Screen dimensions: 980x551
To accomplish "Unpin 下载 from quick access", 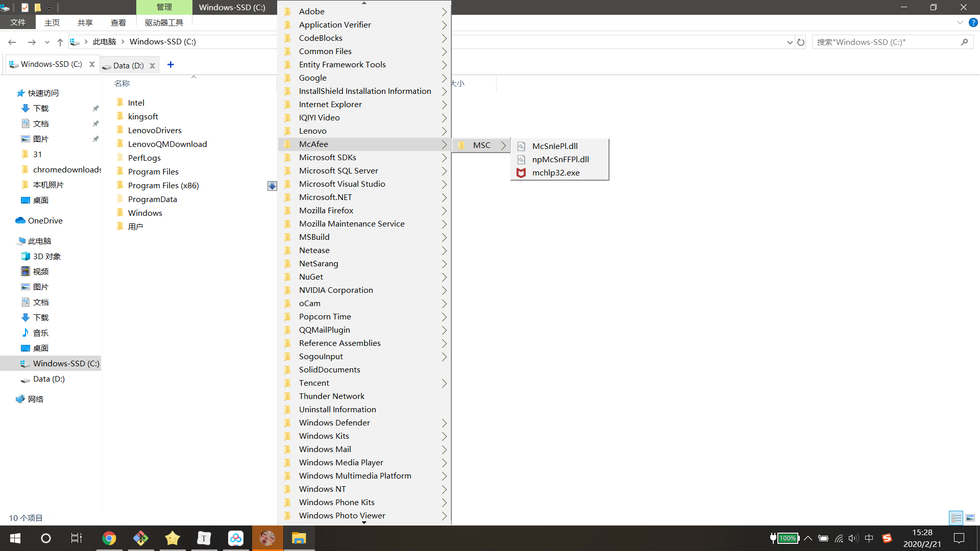I will 95,108.
